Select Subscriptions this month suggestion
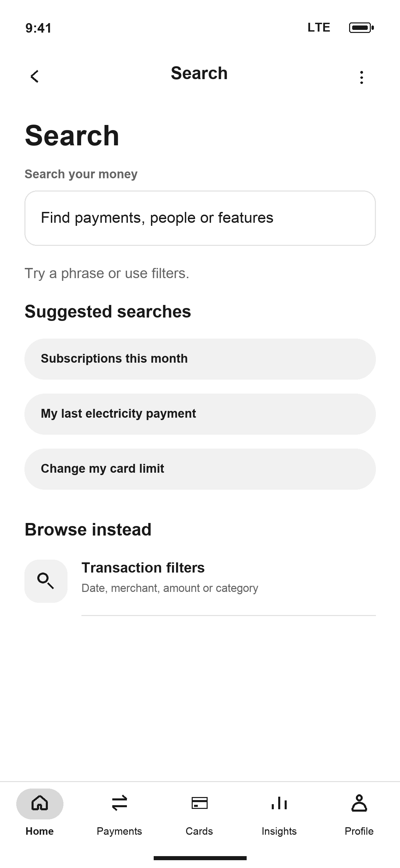400x868 pixels. [x=200, y=359]
